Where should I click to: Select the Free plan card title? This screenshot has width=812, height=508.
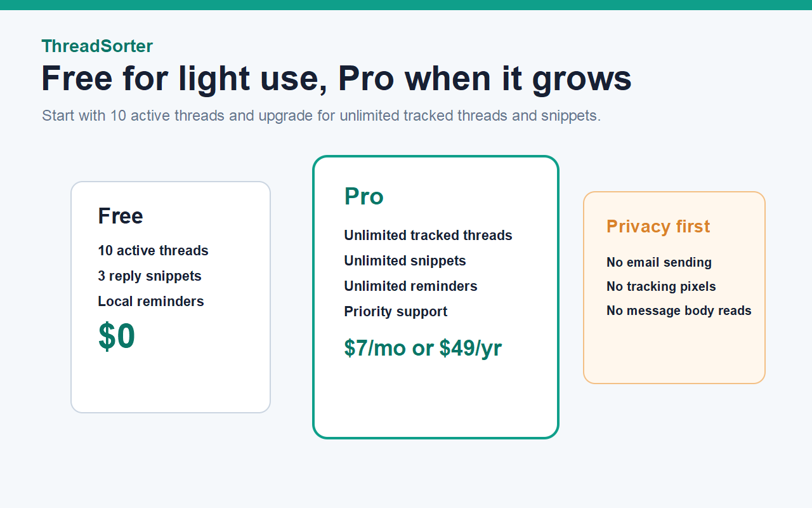121,216
